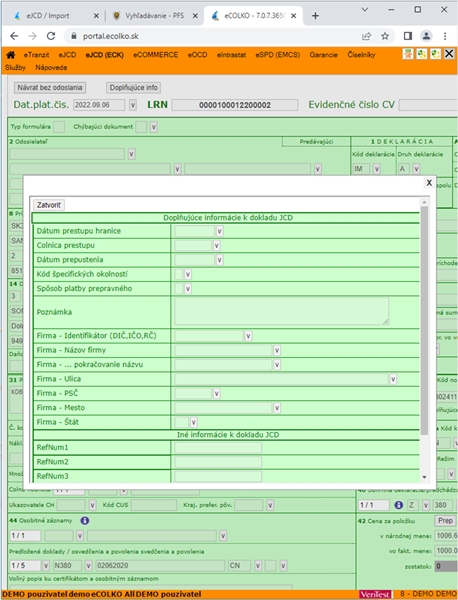Open the eSPD (EMCS) menu
Image resolution: width=458 pixels, height=600 pixels.
[278, 55]
